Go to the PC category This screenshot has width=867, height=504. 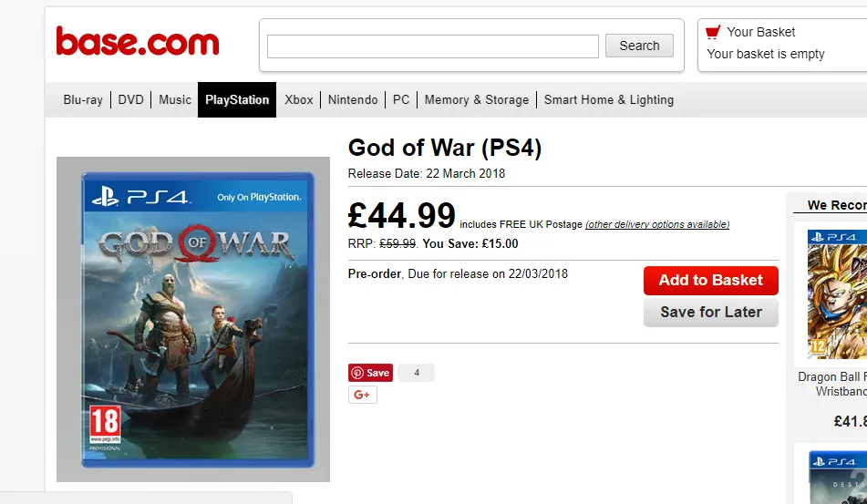[x=401, y=100]
